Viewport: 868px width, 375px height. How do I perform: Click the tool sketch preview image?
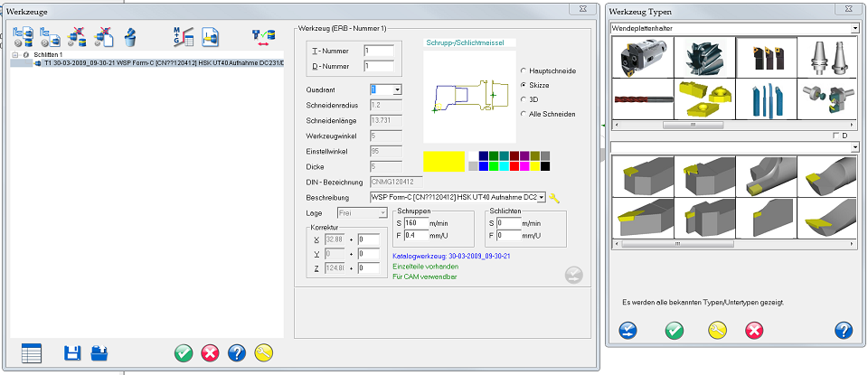(469, 98)
